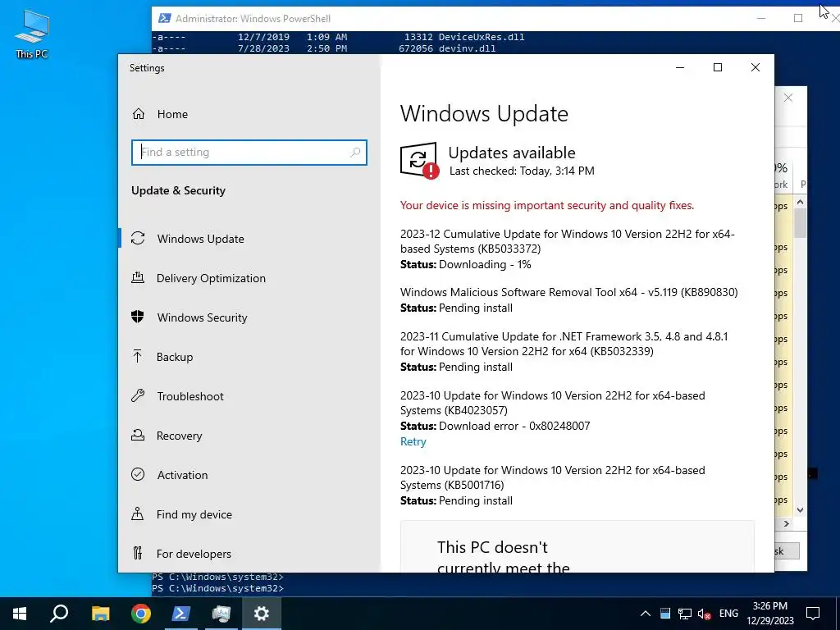Click the muted volume tray icon
This screenshot has width=840, height=630.
[x=704, y=614]
